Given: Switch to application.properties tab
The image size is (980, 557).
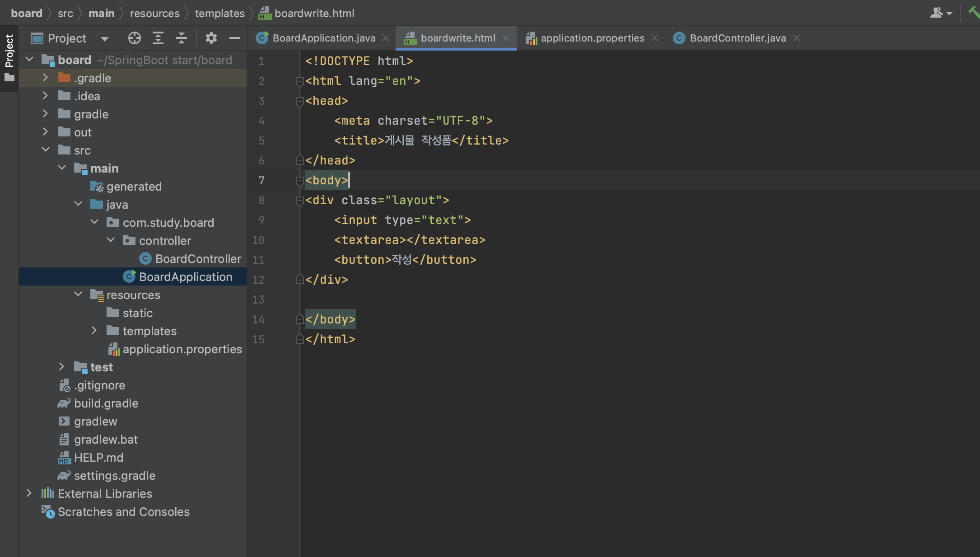Looking at the screenshot, I should coord(592,38).
